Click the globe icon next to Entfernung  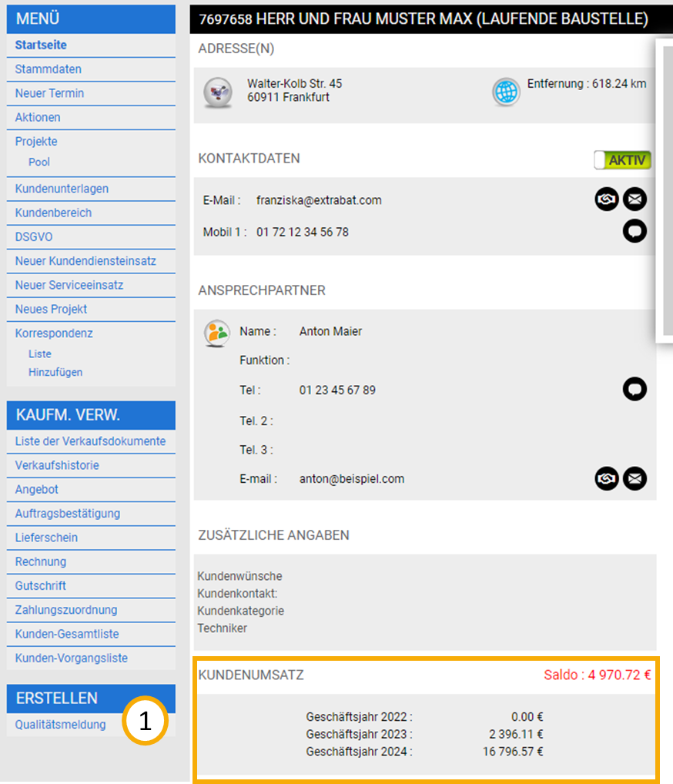point(506,92)
